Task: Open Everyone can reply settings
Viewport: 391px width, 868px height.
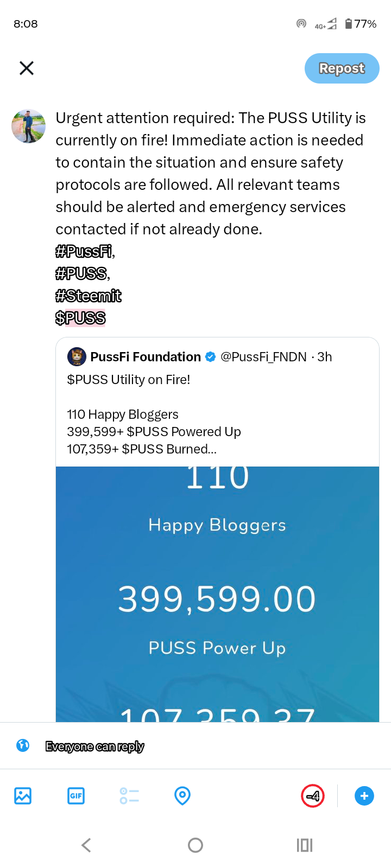Action: [94, 746]
